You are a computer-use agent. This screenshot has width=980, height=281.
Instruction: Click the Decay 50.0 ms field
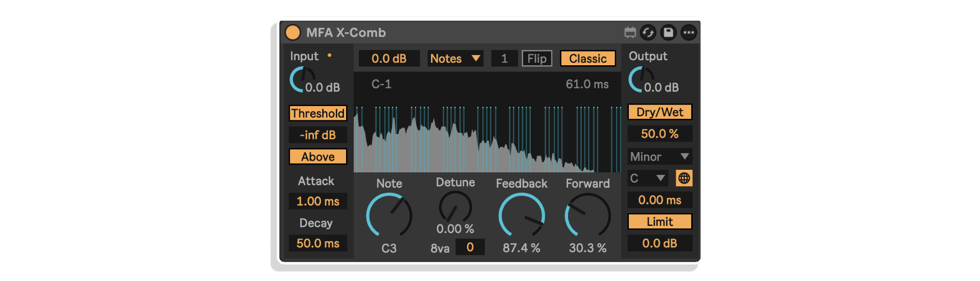tap(318, 243)
